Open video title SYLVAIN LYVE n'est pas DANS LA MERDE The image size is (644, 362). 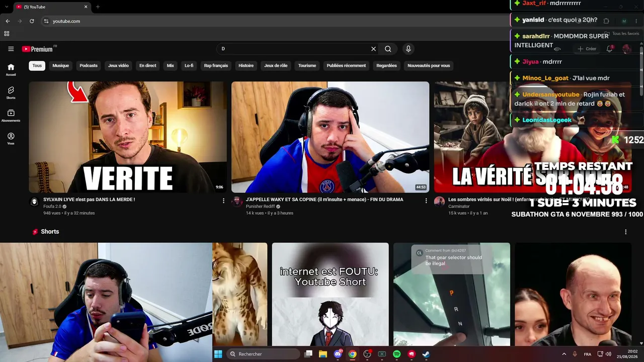point(89,200)
